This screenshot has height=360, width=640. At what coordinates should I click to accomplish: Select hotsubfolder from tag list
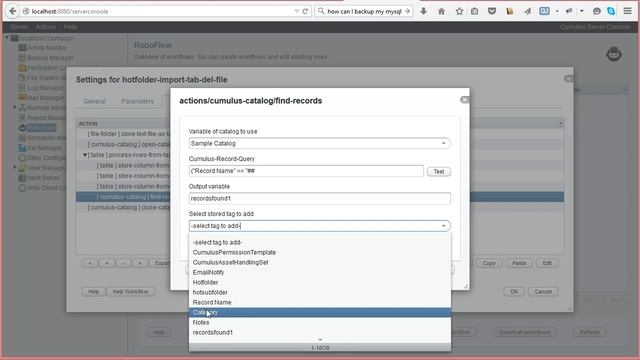(x=320, y=292)
